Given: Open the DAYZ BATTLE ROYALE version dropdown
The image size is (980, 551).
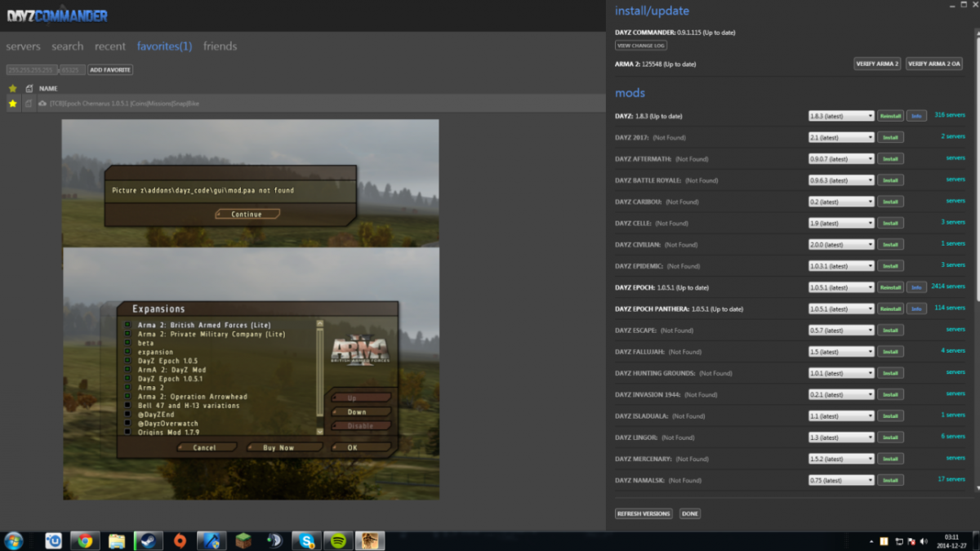Looking at the screenshot, I should (841, 180).
